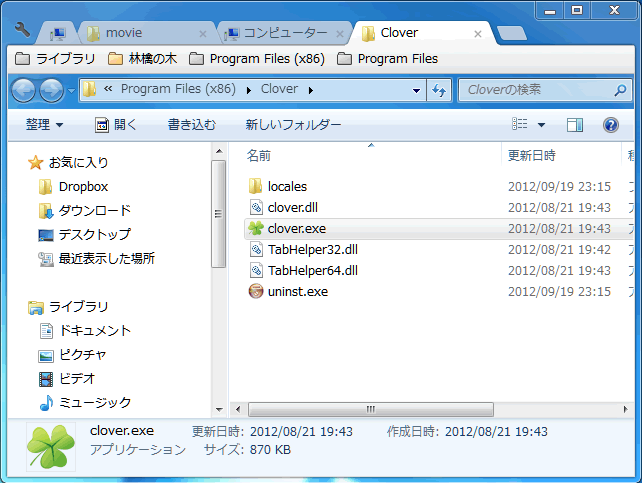Expand arrow after Clover in address path
This screenshot has width=642, height=483.
(x=311, y=90)
